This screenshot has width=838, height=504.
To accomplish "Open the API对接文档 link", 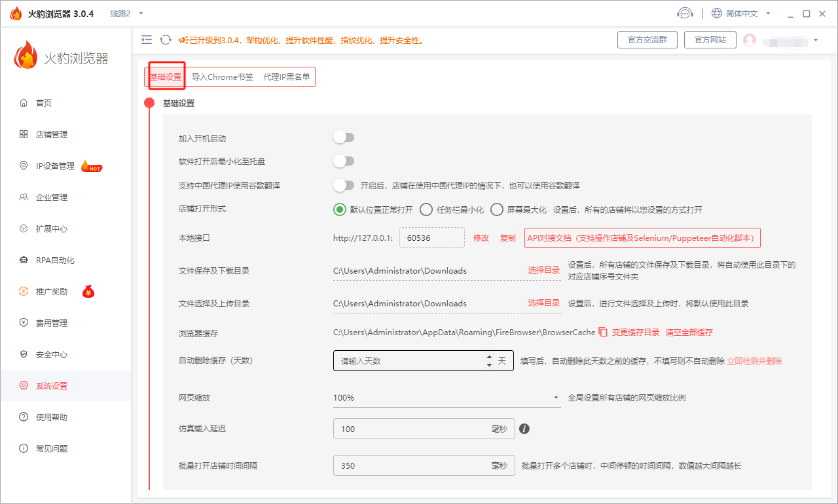I will [x=642, y=238].
